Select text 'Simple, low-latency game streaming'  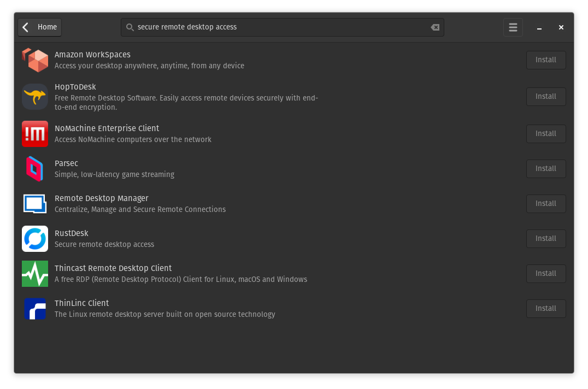[x=114, y=175]
